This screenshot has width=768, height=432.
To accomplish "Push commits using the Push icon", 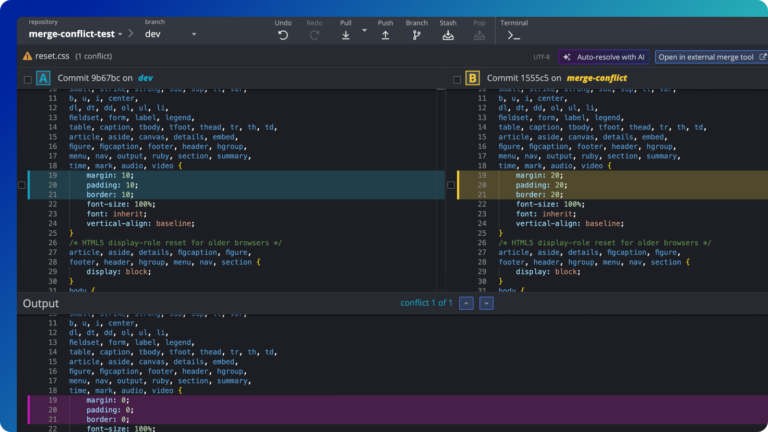I will [x=385, y=35].
